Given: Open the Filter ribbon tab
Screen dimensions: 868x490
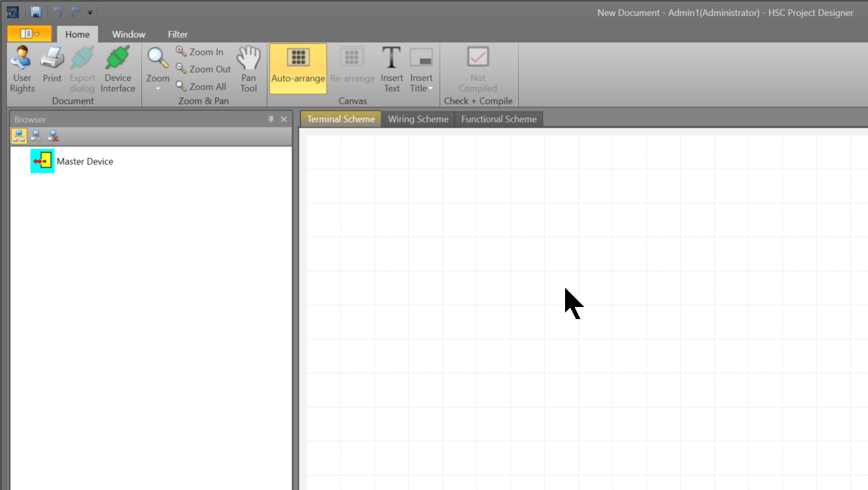Looking at the screenshot, I should (178, 34).
